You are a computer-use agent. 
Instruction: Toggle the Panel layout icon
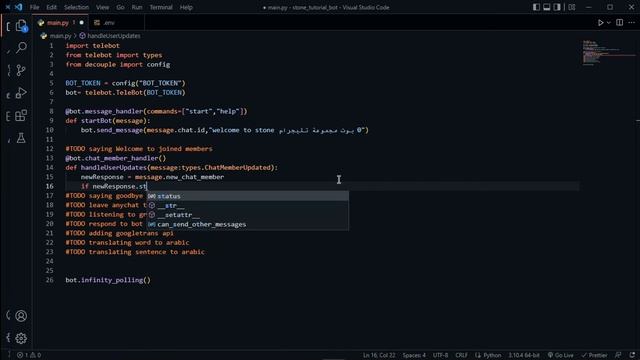click(547, 7)
